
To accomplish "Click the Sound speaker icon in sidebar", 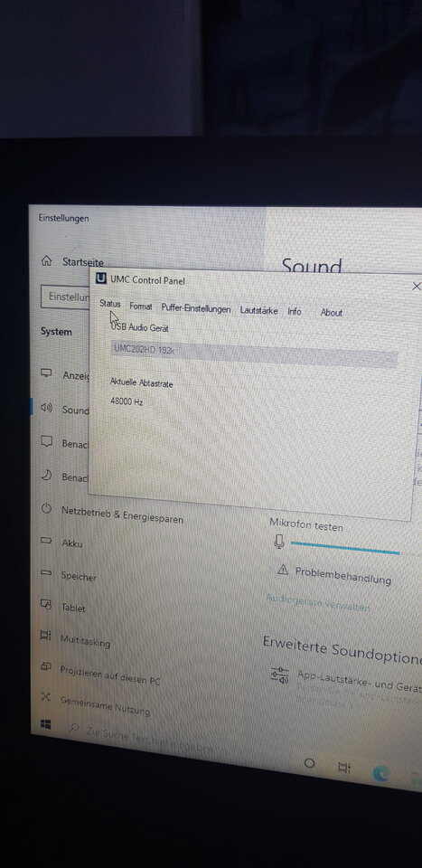I will click(47, 408).
